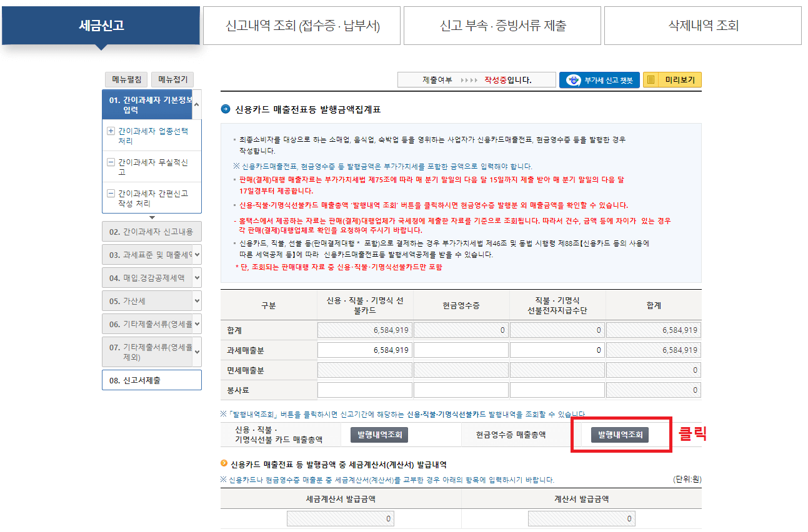Expand the 06. 기타제출서류(영세율) section

pos(151,323)
